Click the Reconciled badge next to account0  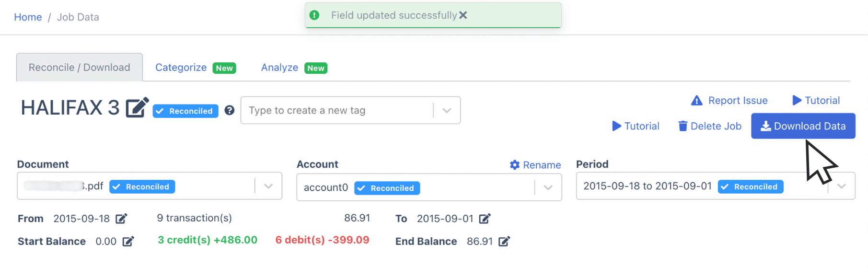(x=387, y=188)
